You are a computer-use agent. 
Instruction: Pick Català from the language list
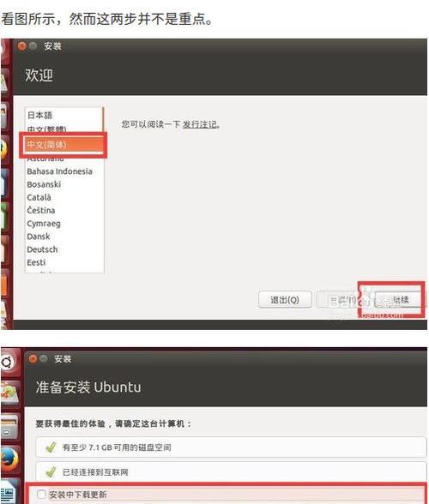click(x=39, y=197)
